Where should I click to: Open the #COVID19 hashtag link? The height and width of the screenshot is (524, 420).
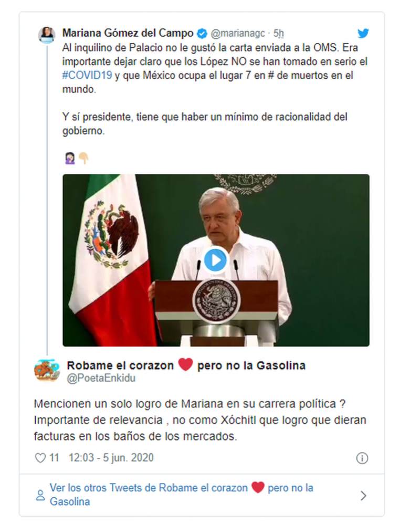[87, 75]
